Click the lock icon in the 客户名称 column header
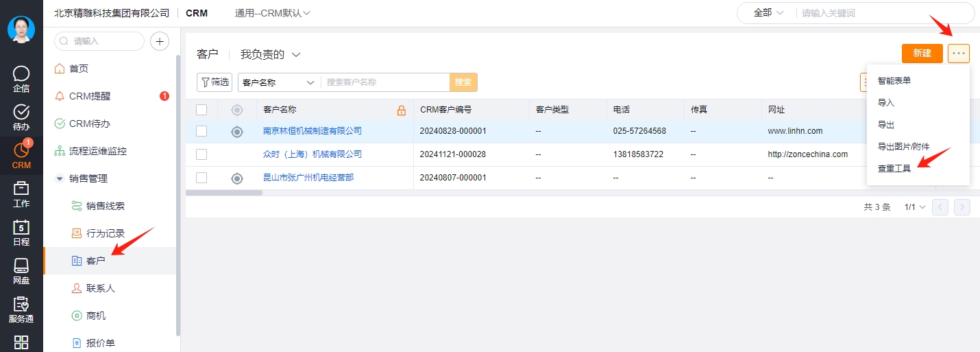 click(402, 110)
